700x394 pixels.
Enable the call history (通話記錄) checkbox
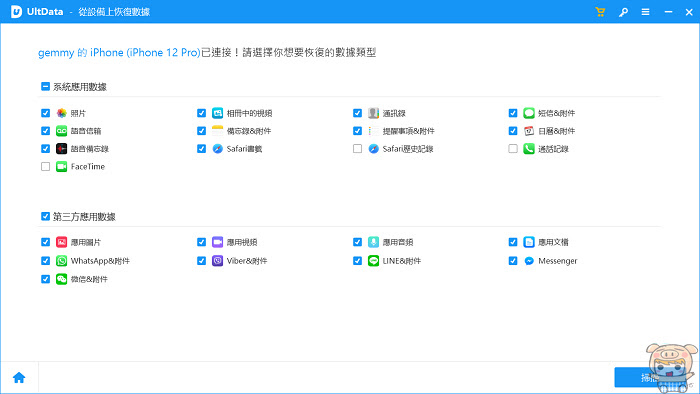click(513, 149)
